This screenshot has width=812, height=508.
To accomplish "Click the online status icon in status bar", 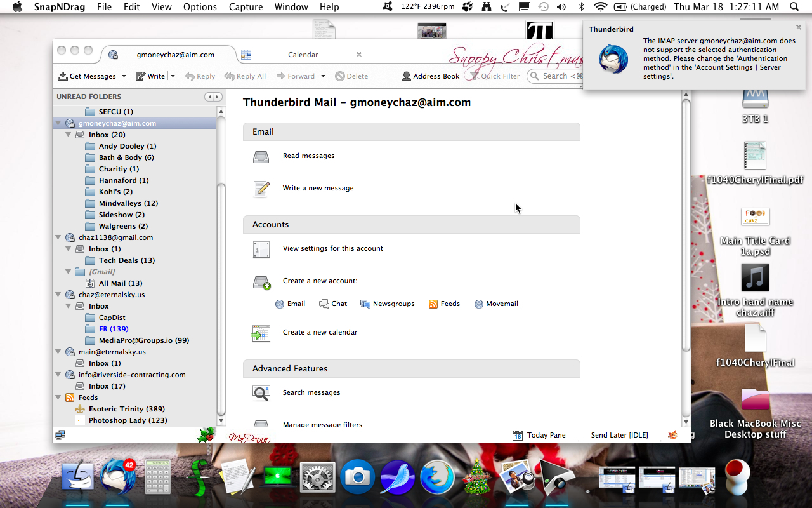I will tap(60, 435).
